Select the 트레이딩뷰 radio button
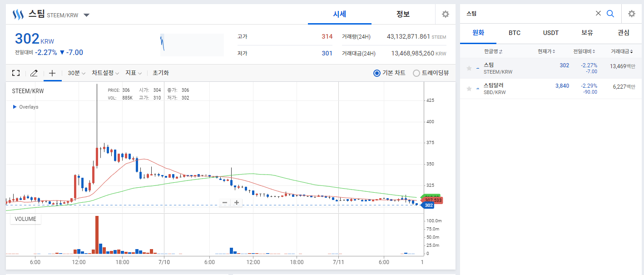This screenshot has height=275, width=644. coord(416,73)
